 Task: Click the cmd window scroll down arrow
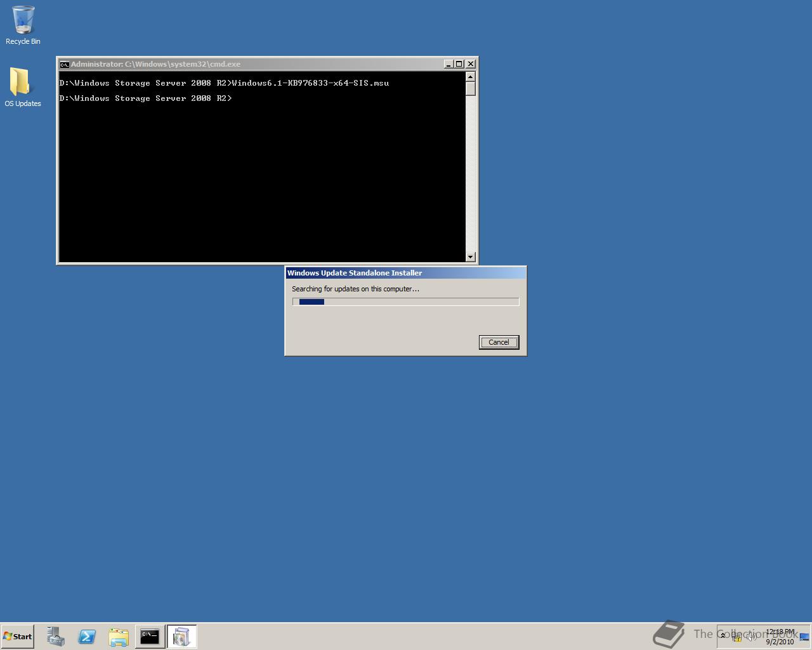470,256
